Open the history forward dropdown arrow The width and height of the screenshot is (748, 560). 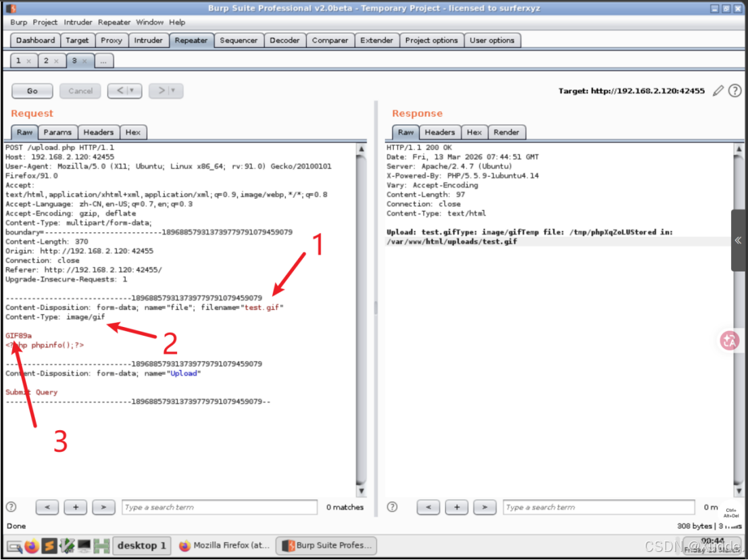pyautogui.click(x=174, y=91)
